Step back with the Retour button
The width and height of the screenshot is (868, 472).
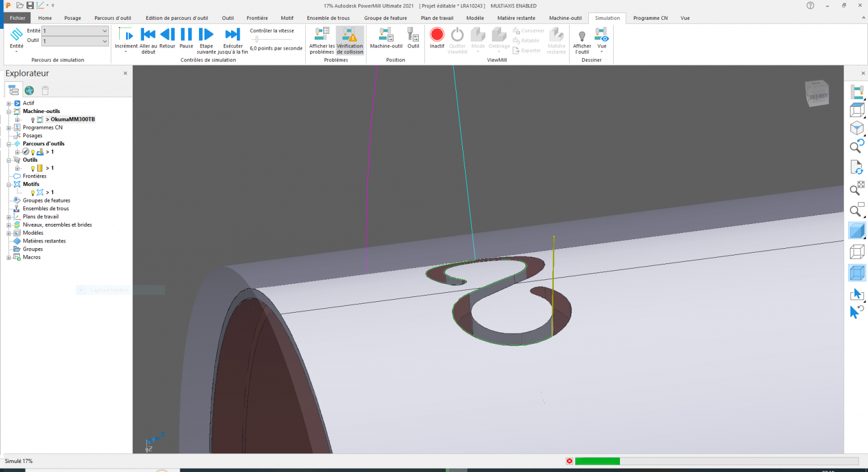(x=167, y=35)
